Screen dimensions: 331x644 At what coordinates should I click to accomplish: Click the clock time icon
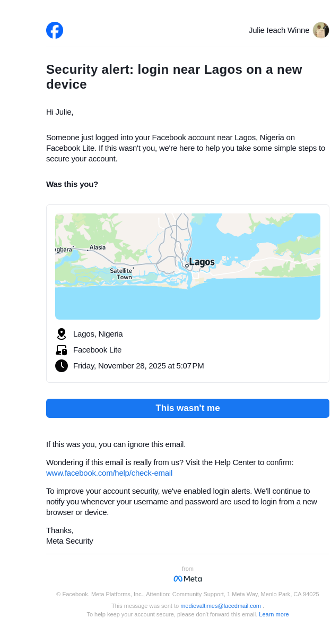pyautogui.click(x=62, y=366)
